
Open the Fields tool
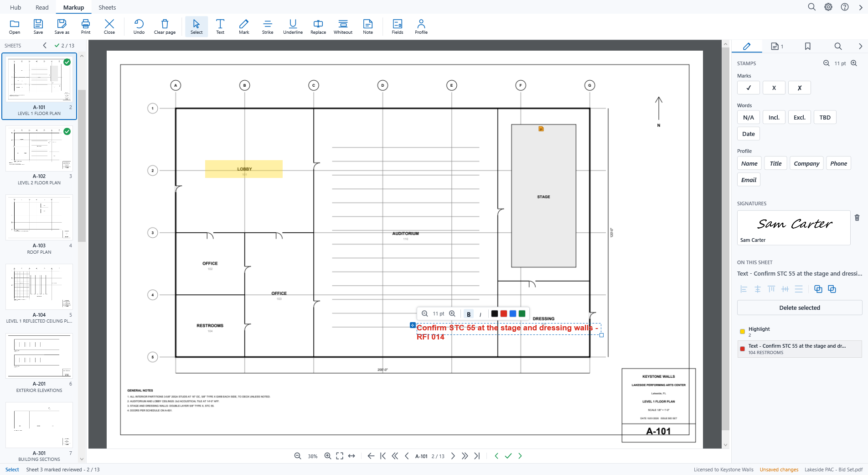point(398,26)
